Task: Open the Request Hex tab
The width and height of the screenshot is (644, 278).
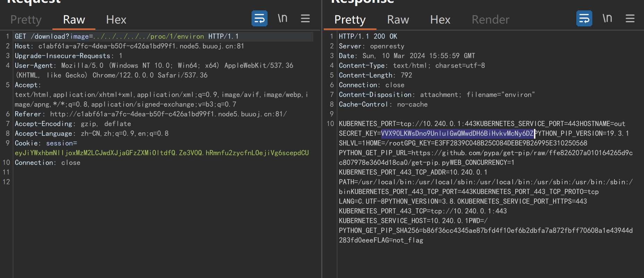Action: click(116, 20)
